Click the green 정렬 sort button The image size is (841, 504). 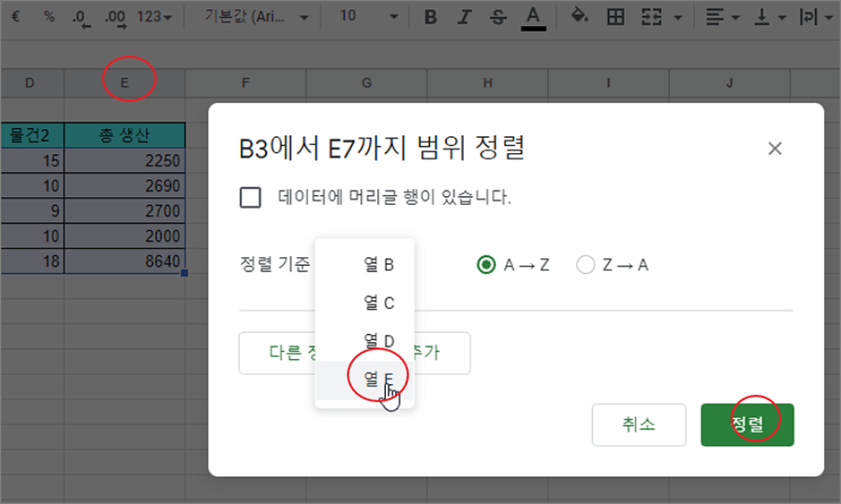[x=747, y=425]
